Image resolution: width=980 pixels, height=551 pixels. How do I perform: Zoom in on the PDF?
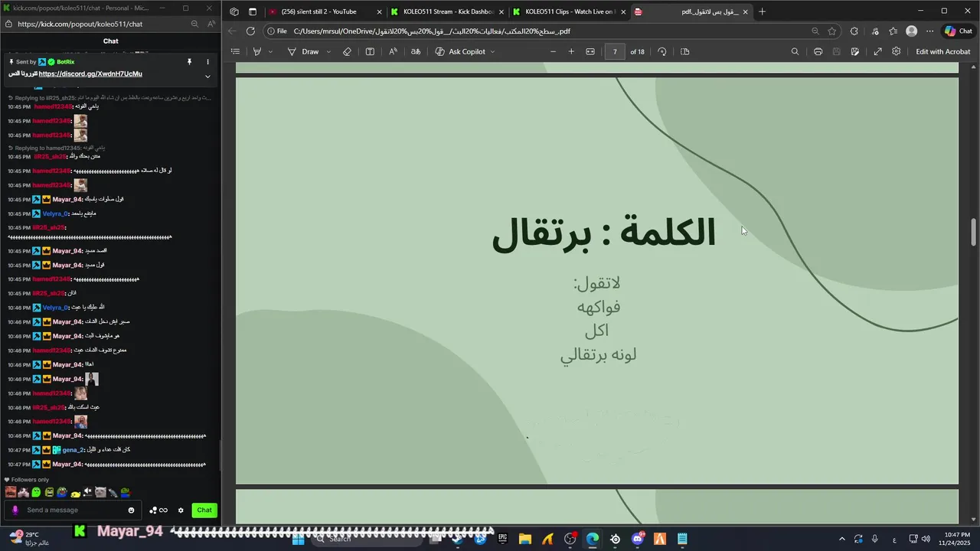point(571,51)
